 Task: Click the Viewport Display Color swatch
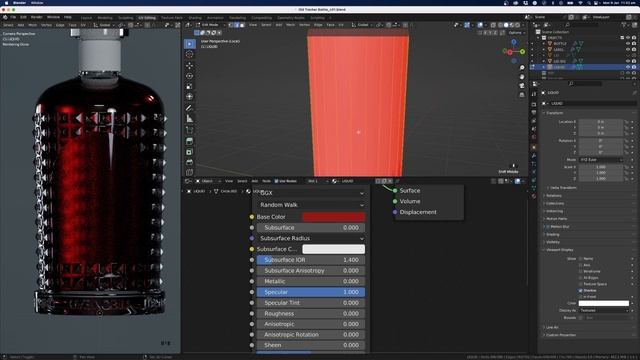click(604, 303)
